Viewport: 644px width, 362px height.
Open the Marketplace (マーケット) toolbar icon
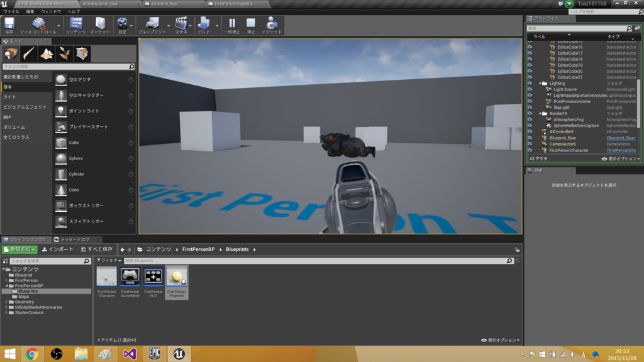(100, 25)
